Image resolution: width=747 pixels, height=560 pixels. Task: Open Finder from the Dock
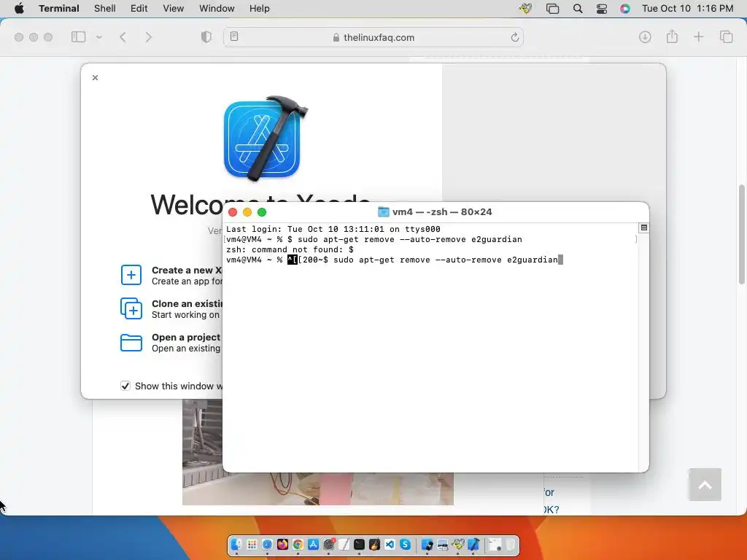coord(236,544)
